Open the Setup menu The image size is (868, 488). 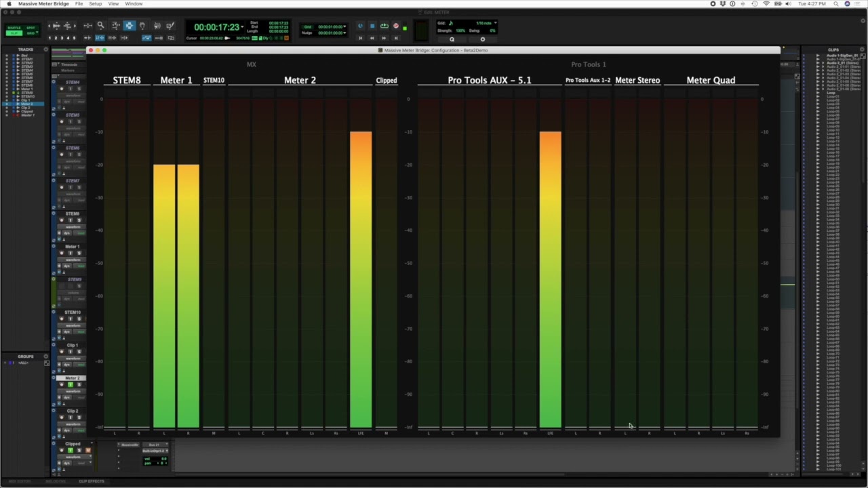pyautogui.click(x=96, y=3)
